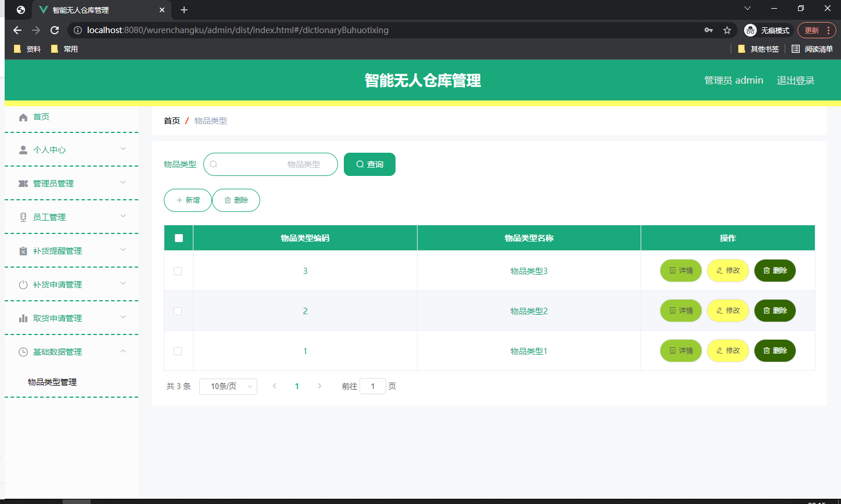This screenshot has width=841, height=504.
Task: Click the browser back arrow
Action: pos(17,30)
